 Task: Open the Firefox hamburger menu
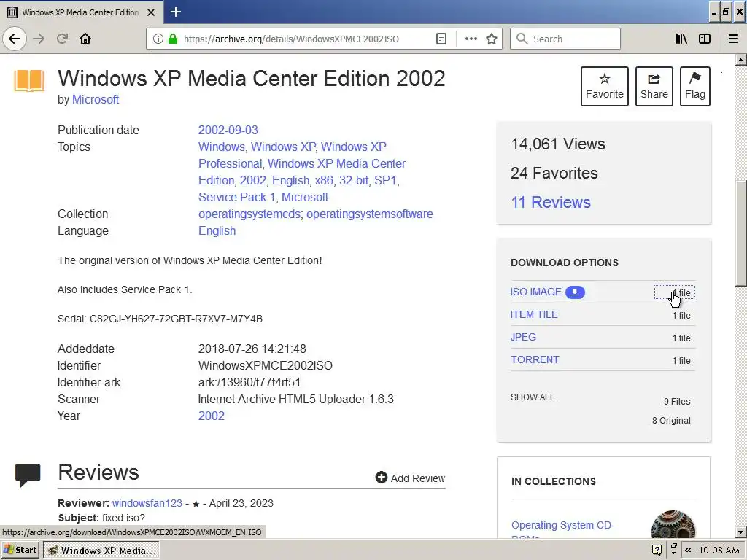733,39
